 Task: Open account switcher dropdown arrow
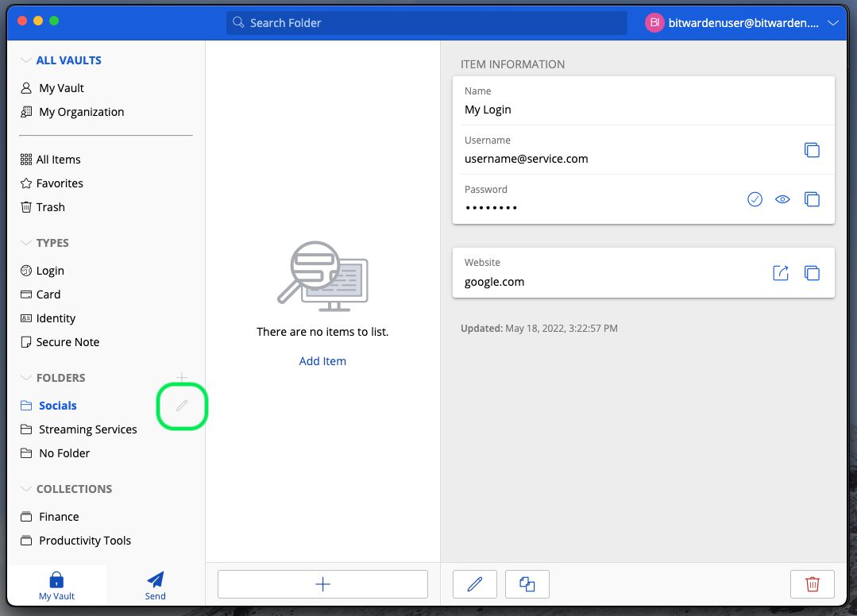click(x=833, y=23)
